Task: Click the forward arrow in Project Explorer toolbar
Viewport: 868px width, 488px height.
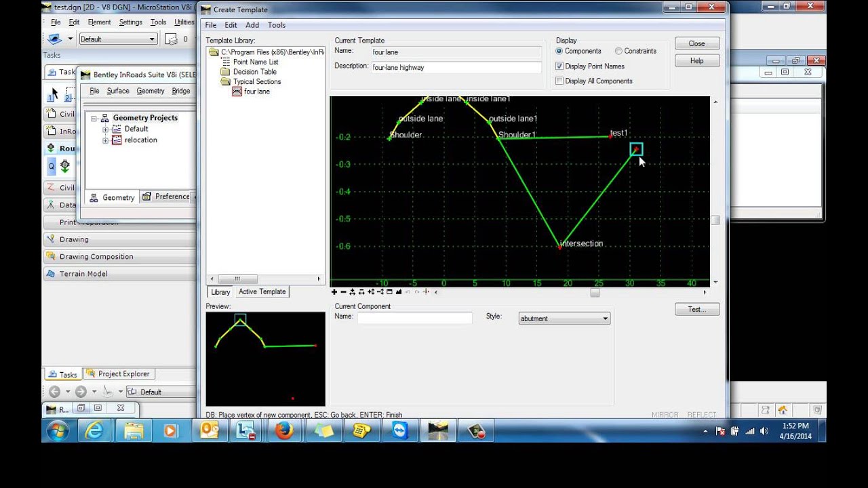Action: (x=81, y=392)
